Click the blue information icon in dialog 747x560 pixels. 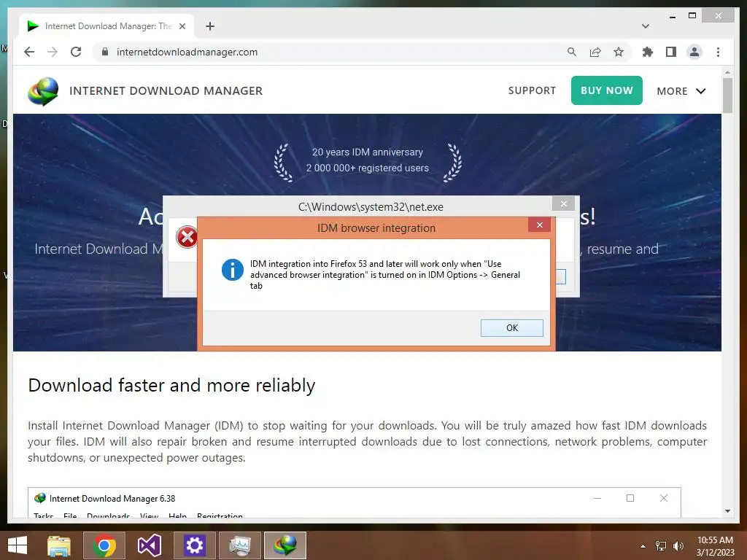tap(233, 270)
